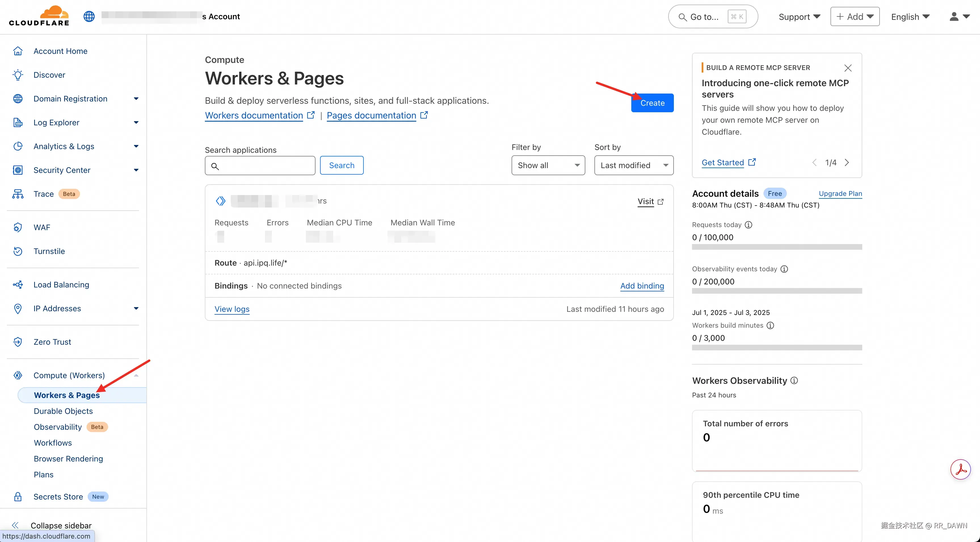980x542 pixels.
Task: Click the Collapse sidebar label
Action: point(61,525)
